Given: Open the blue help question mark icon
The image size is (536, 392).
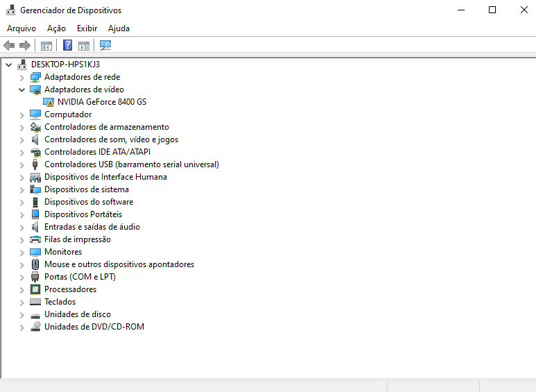Looking at the screenshot, I should tap(68, 45).
